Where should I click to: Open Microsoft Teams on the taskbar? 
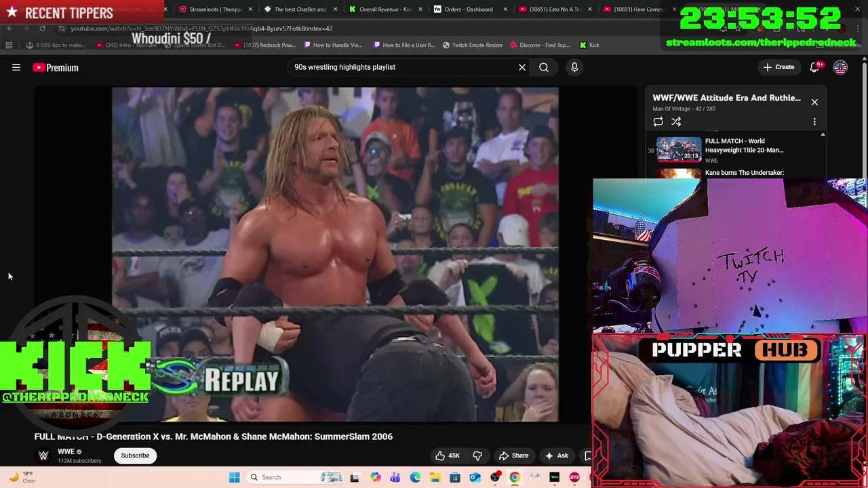[395, 477]
